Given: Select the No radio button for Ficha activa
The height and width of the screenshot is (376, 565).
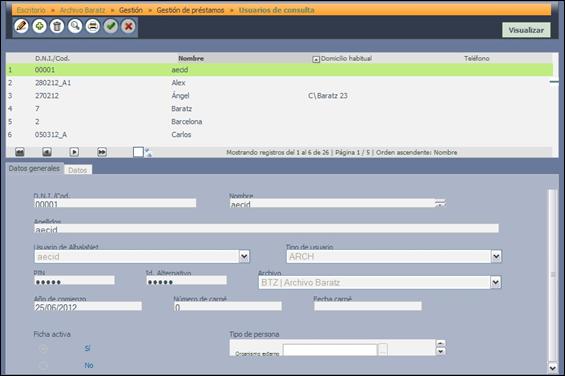Looking at the screenshot, I should (43, 366).
